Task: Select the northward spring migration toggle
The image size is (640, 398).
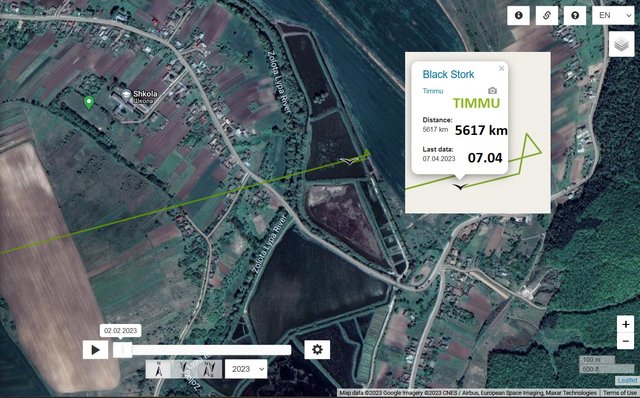Action: point(159,369)
